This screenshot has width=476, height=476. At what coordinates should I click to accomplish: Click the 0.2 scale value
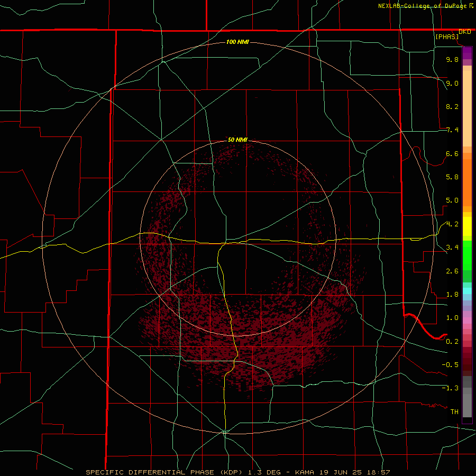tap(452, 342)
